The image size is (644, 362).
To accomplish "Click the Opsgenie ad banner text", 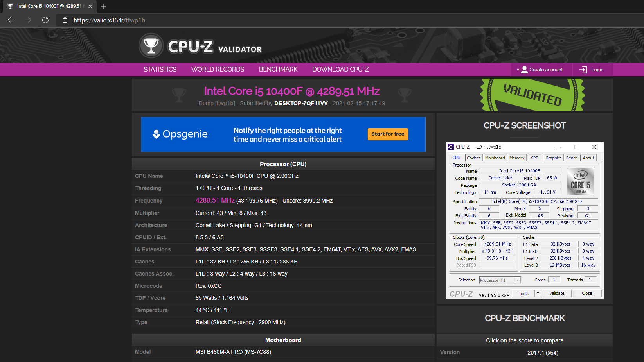I will click(x=288, y=135).
